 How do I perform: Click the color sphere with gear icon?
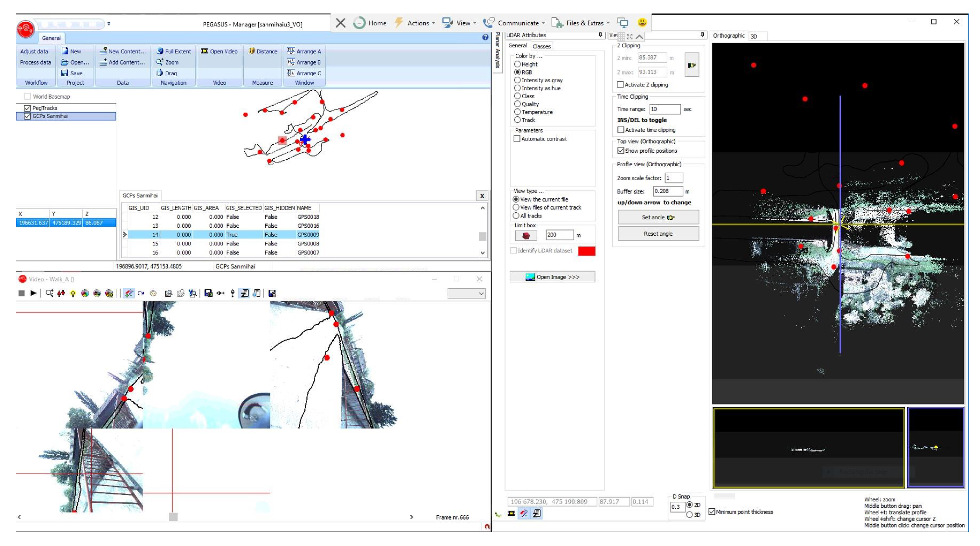click(109, 293)
